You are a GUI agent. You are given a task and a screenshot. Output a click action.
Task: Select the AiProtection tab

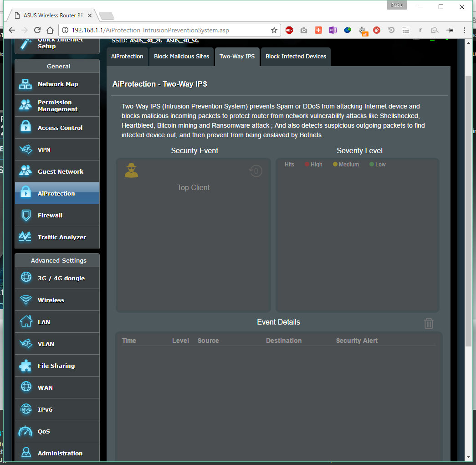tap(127, 57)
